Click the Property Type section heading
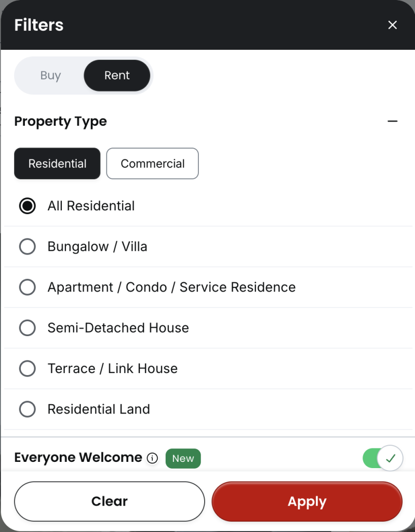This screenshot has width=415, height=532. (x=60, y=122)
